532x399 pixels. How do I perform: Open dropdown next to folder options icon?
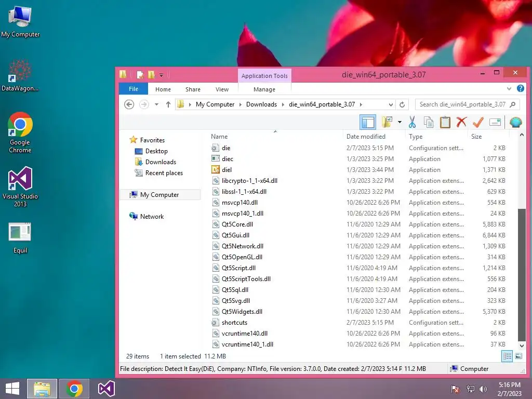click(x=400, y=122)
